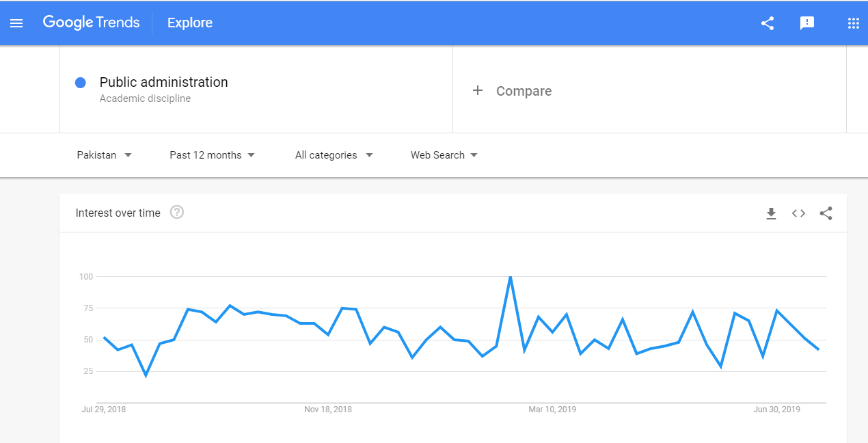Click the Explore header label
The width and height of the screenshot is (868, 443).
point(190,23)
